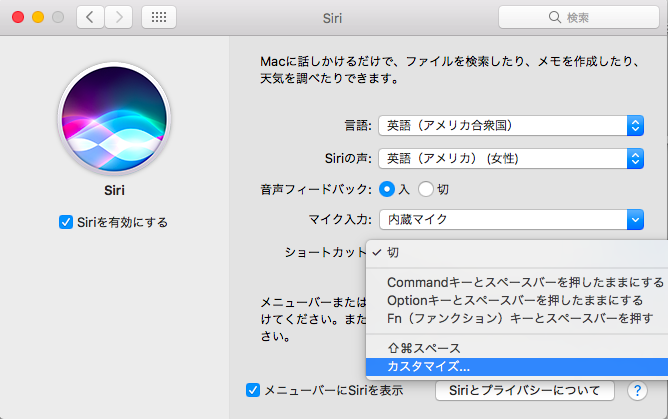Go forward with the right chevron button

pyautogui.click(x=118, y=17)
